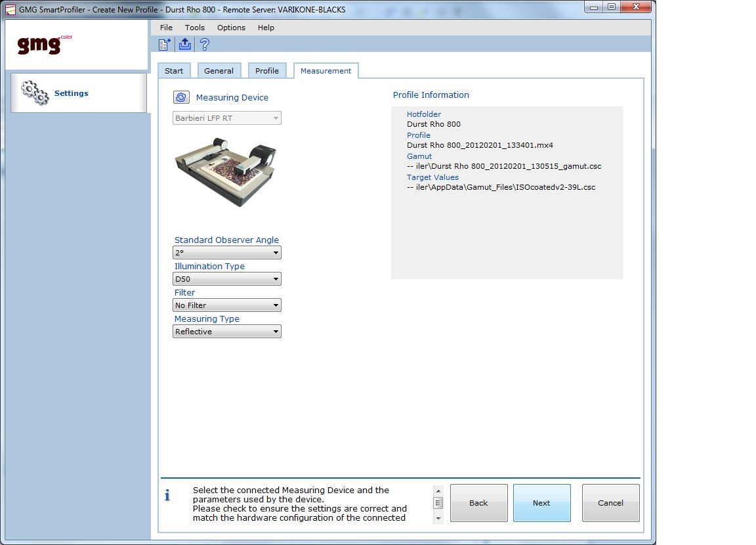Open the Filter dropdown
The height and width of the screenshot is (545, 756).
pos(226,305)
